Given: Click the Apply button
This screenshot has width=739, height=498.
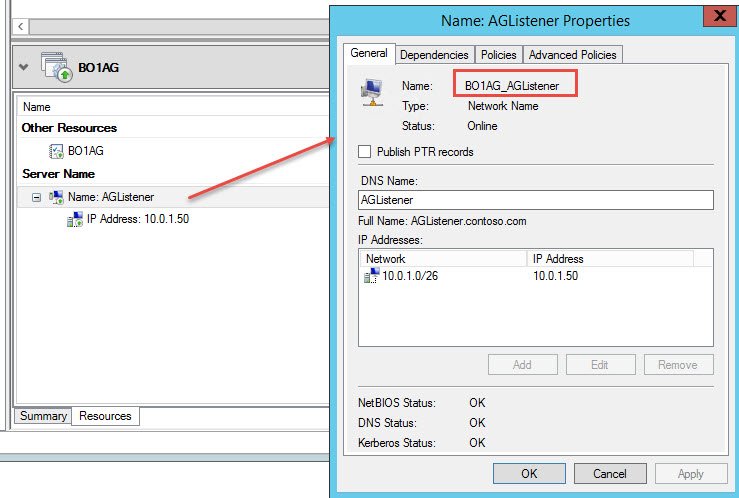Looking at the screenshot, I should tap(691, 474).
